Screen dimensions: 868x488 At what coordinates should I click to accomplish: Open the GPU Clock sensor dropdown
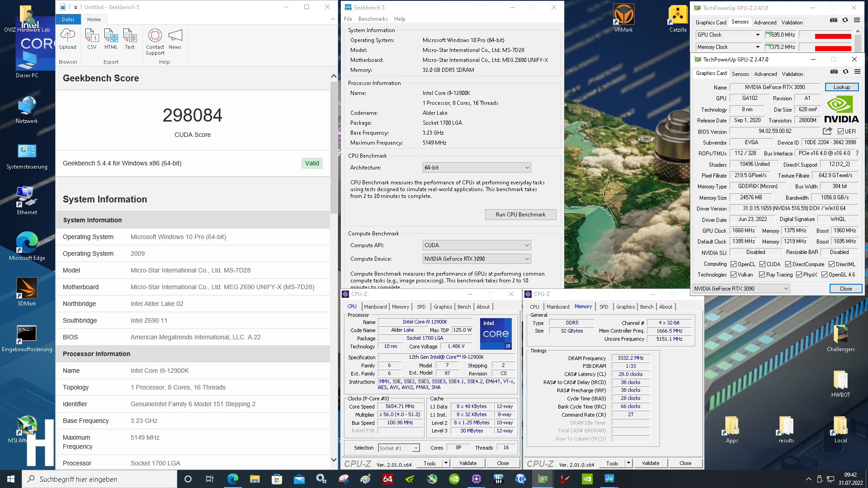(x=728, y=35)
